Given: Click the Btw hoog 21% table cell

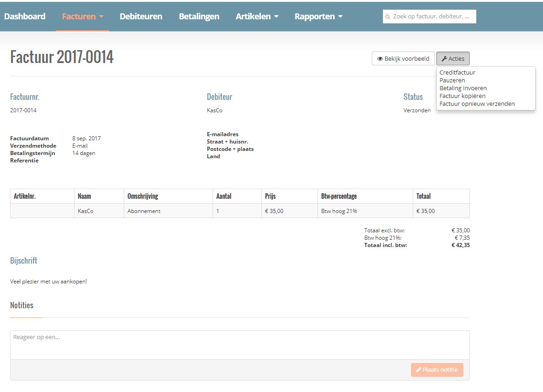Looking at the screenshot, I should click(x=365, y=211).
